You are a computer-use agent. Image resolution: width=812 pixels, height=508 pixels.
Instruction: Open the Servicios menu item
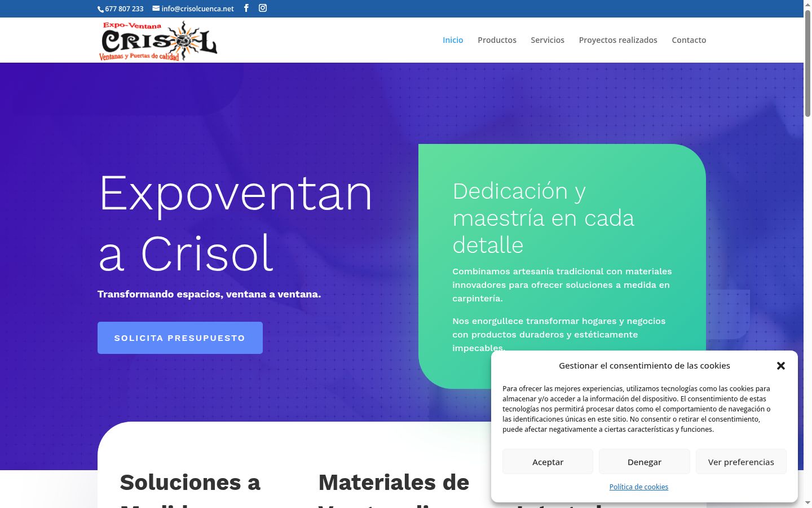point(548,40)
